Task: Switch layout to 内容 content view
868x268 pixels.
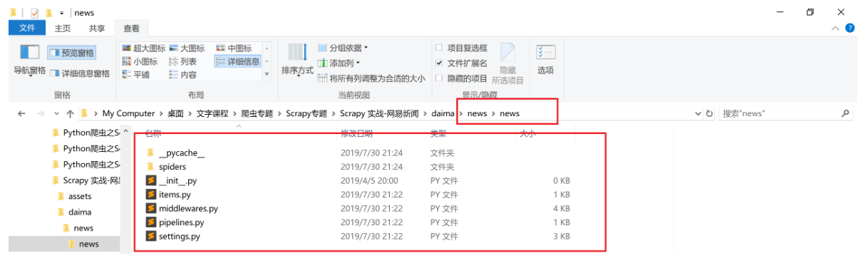Action: (x=183, y=75)
